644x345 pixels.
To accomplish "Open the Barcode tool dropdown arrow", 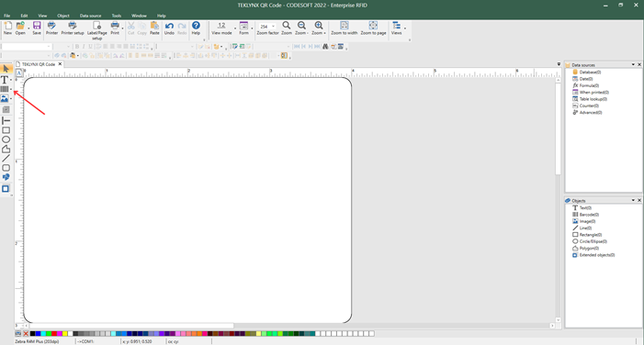I will coord(11,89).
